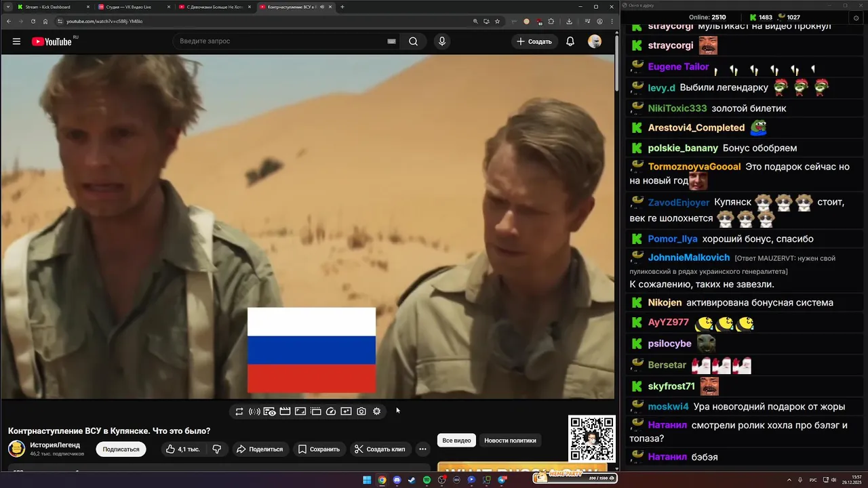This screenshot has height=488, width=868.
Task: Click pop-up player icon in toolbar
Action: click(315, 411)
